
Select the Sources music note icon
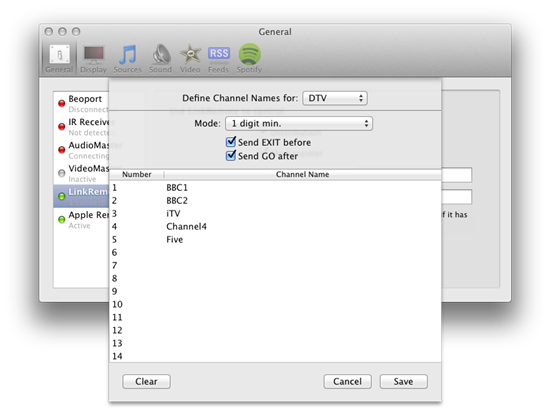127,59
